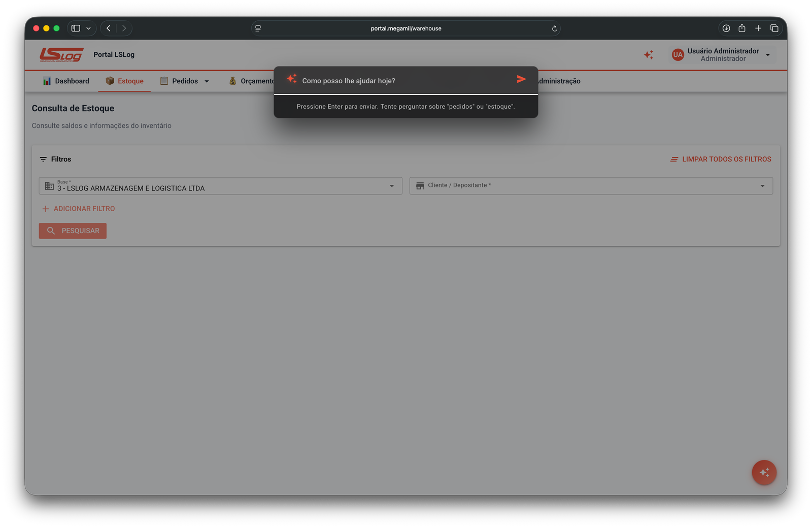Screen dimensions: 812x528
Task: Click the send arrow in the assistant chat bar
Action: 521,79
